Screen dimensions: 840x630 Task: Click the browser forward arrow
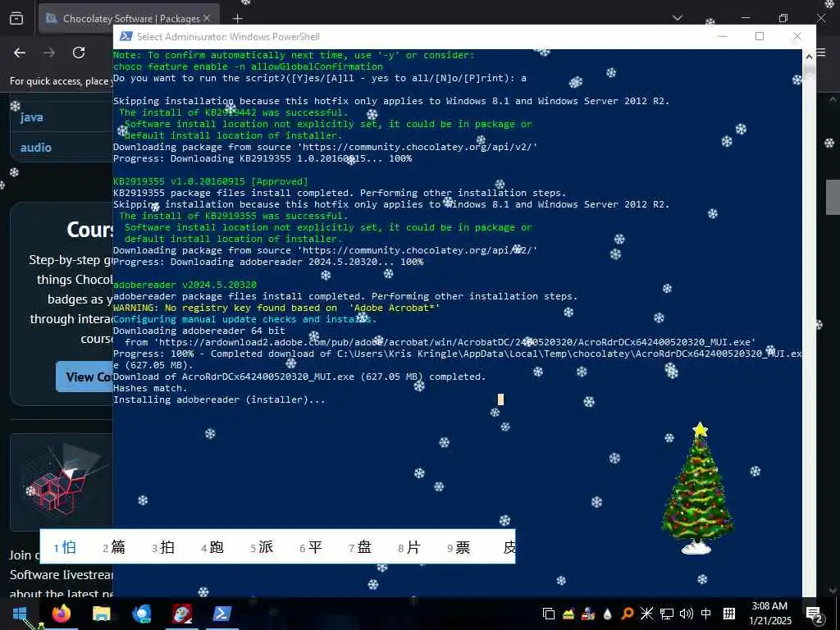pyautogui.click(x=49, y=52)
